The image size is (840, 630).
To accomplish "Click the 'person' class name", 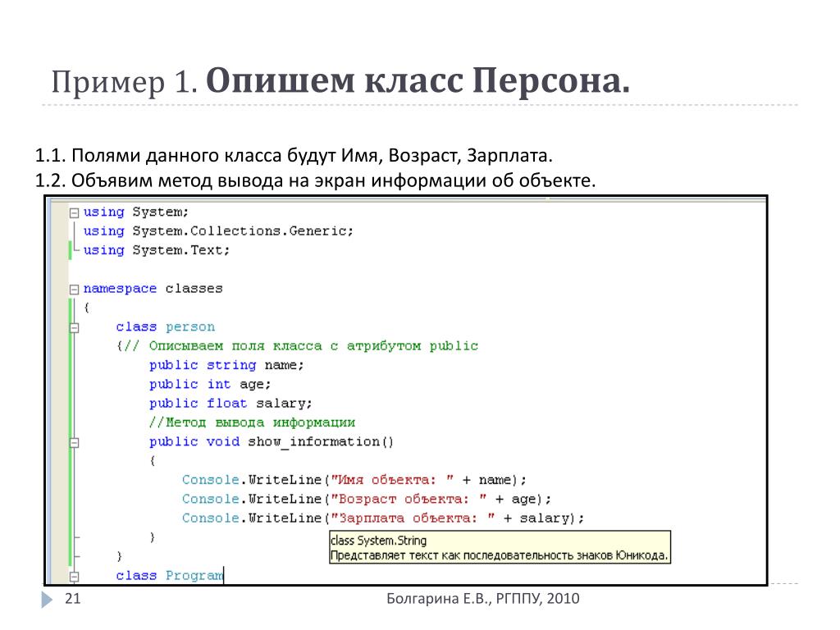I will (x=190, y=326).
